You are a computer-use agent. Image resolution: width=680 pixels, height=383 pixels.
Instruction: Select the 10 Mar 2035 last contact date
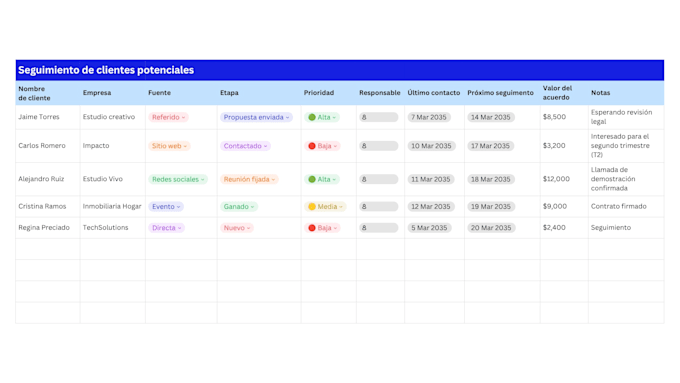click(x=431, y=146)
